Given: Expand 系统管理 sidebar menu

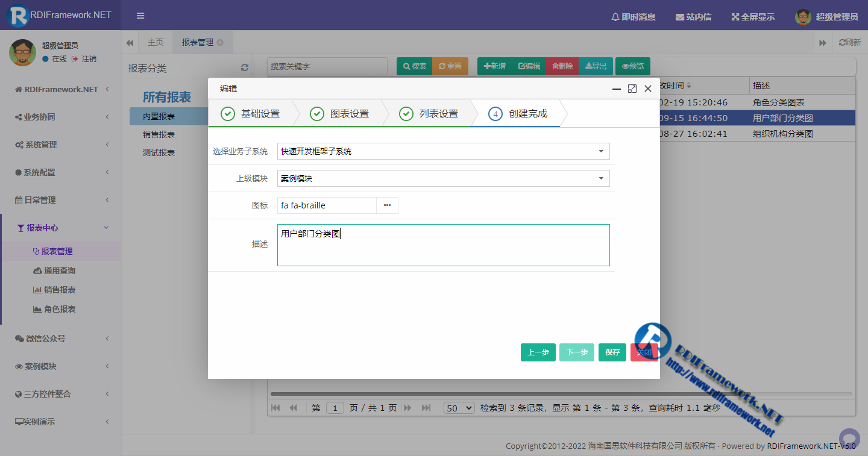Looking at the screenshot, I should pos(60,145).
